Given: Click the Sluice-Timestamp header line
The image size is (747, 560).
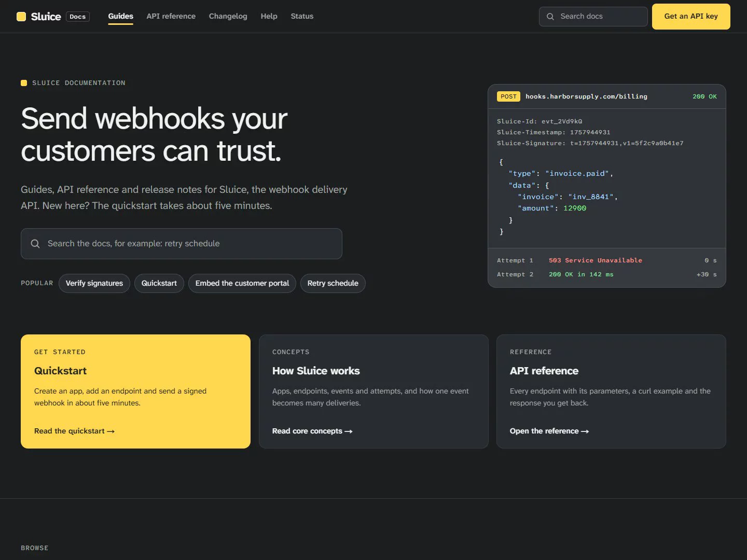Looking at the screenshot, I should [554, 132].
